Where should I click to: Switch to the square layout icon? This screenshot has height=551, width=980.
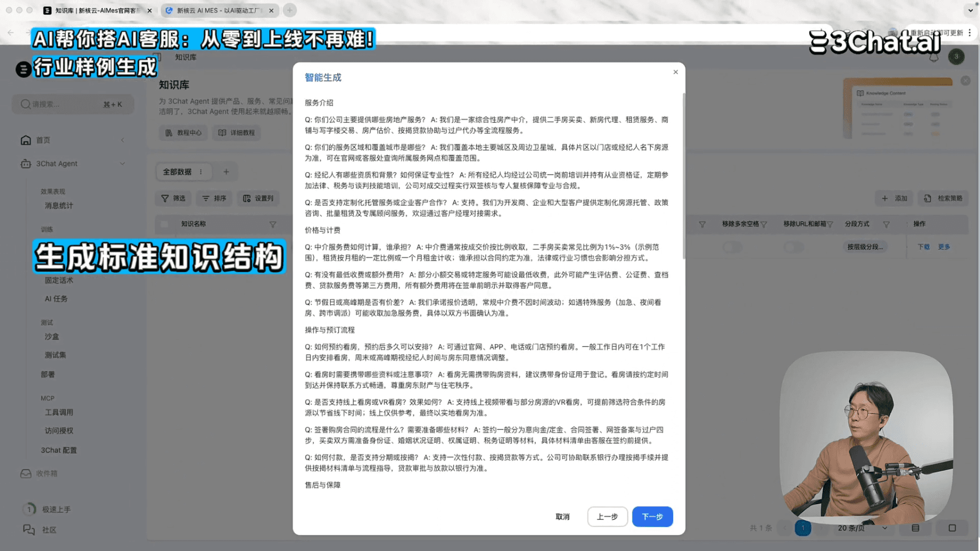click(952, 528)
